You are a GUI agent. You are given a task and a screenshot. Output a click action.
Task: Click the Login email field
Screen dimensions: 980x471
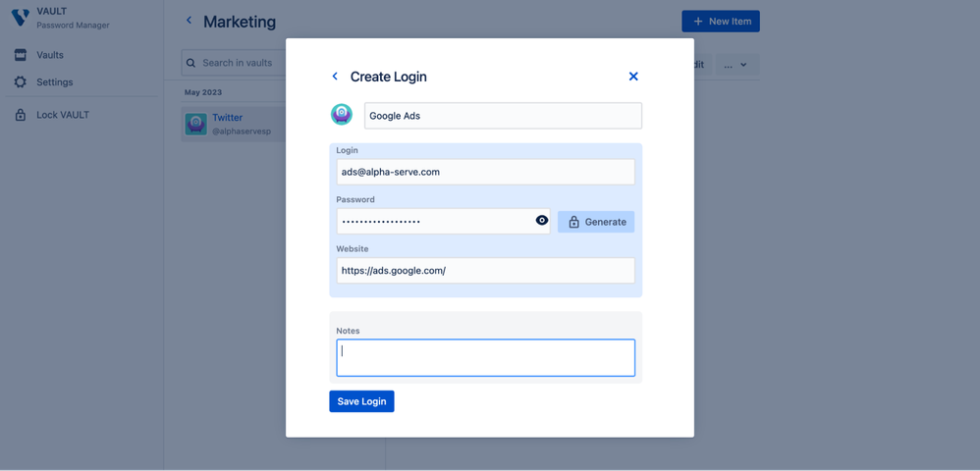[486, 172]
